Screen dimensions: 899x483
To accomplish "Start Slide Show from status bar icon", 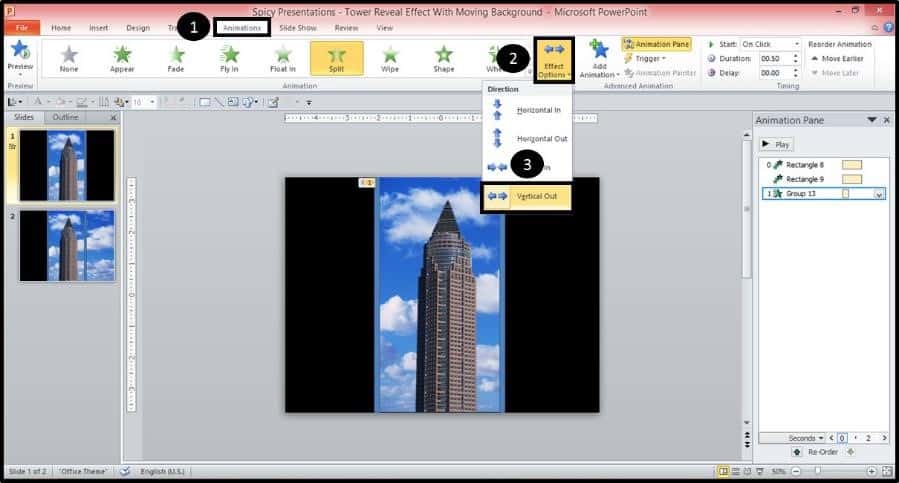I will pyautogui.click(x=760, y=472).
